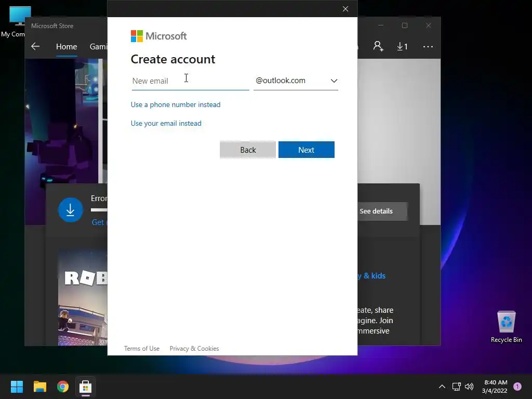532x399 pixels.
Task: Click the network icon in tray
Action: 456,387
